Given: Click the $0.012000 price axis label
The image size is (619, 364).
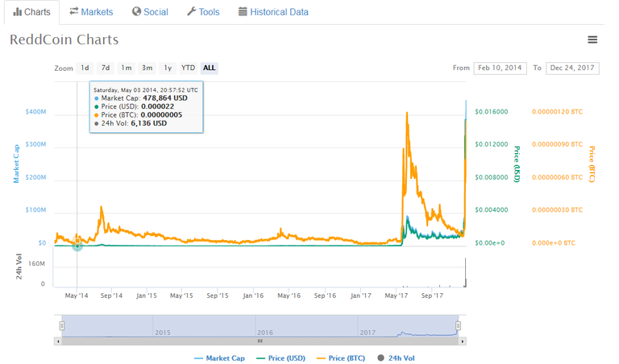Looking at the screenshot, I should (x=492, y=144).
